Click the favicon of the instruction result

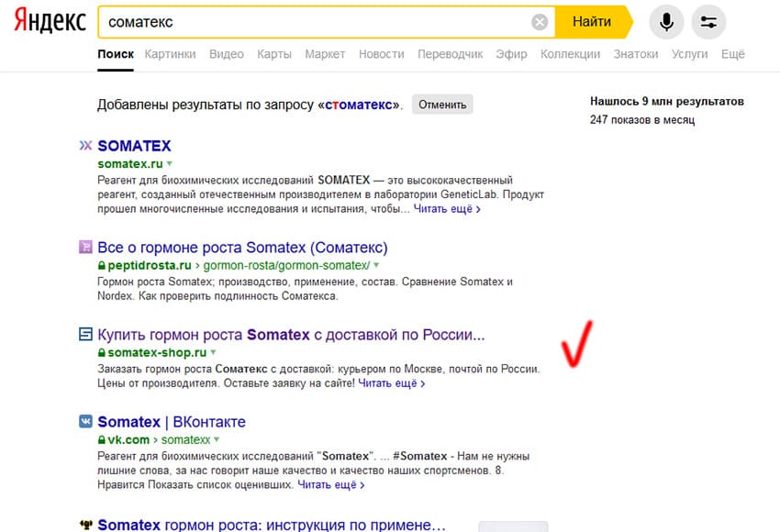click(x=85, y=524)
